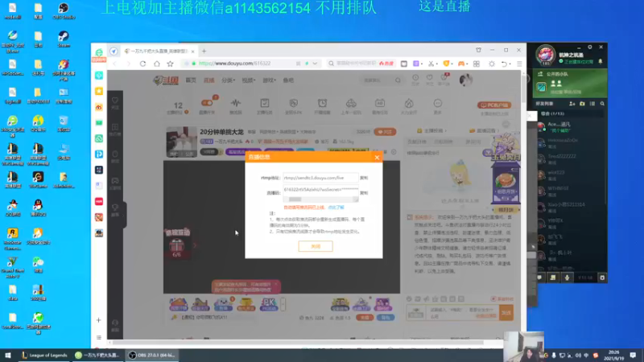The height and width of the screenshot is (362, 644).
Task: Click the Douyu search magnifier icon
Action: (x=398, y=80)
